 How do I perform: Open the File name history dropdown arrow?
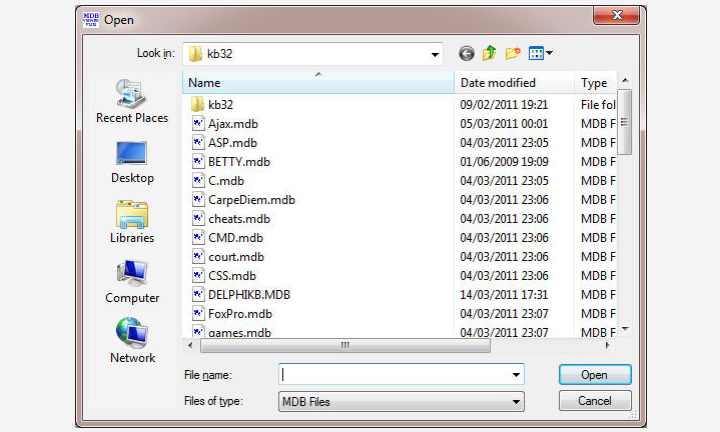tap(516, 374)
